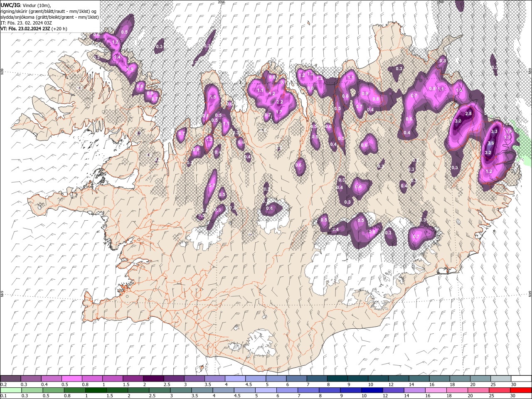Select the 3 grey-green swatch in the rain legend

(x=181, y=390)
